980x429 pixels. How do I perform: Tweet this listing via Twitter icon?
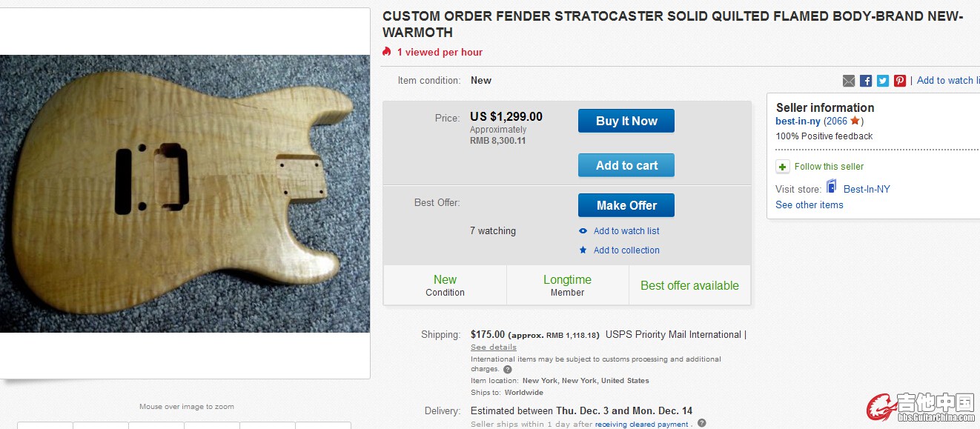point(883,81)
